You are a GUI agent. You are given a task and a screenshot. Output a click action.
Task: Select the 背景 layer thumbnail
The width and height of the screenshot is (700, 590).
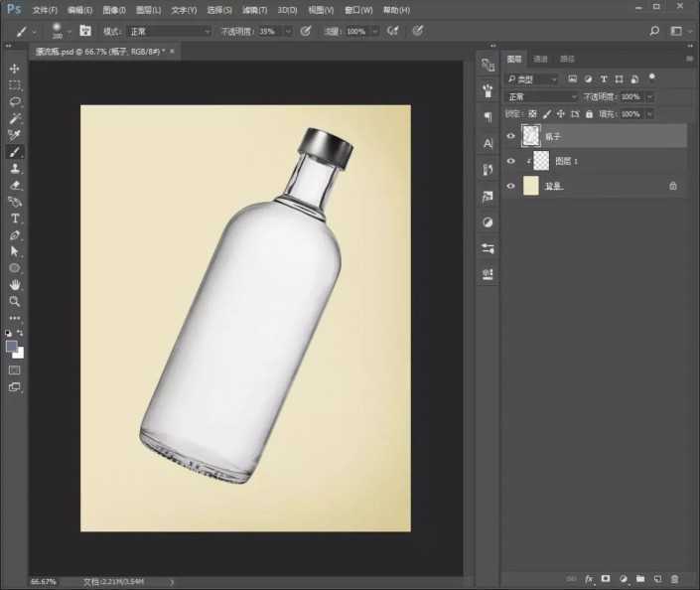[x=531, y=185]
